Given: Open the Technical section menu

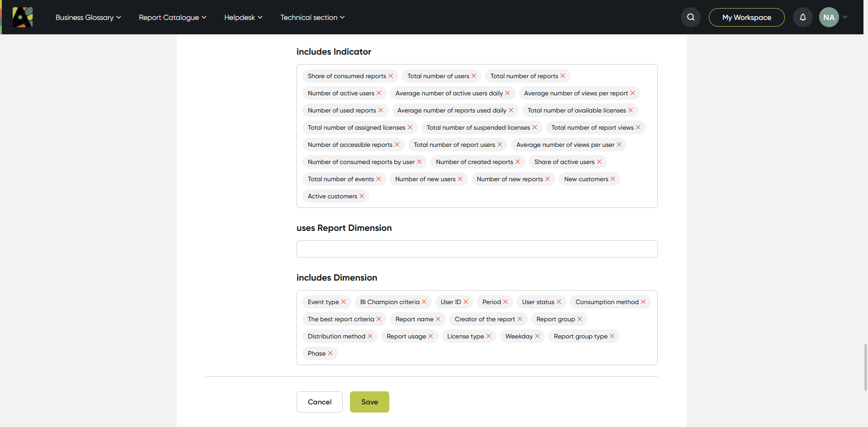Looking at the screenshot, I should 312,17.
